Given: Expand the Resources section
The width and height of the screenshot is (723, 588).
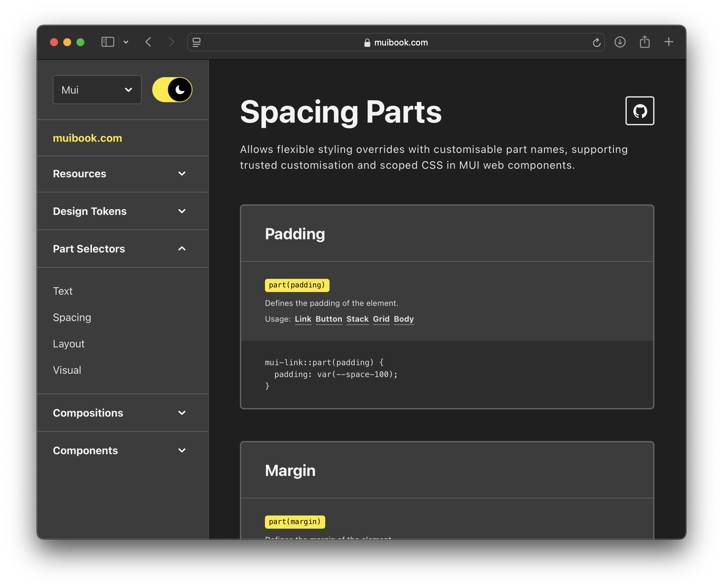Looking at the screenshot, I should [123, 174].
